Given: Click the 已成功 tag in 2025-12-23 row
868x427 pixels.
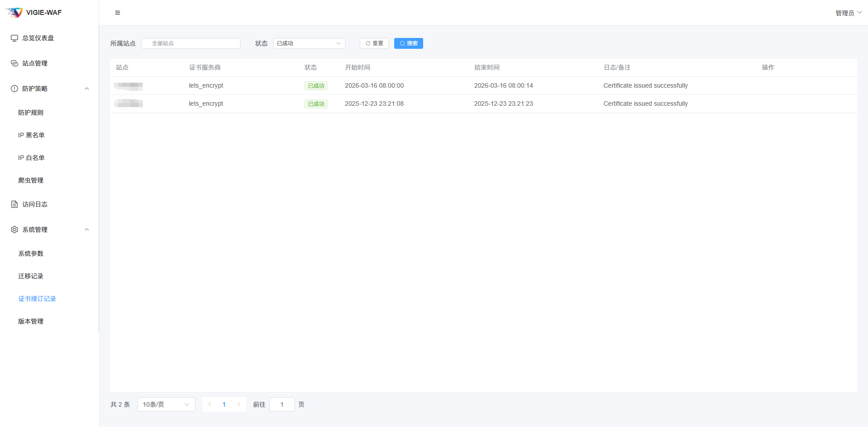Looking at the screenshot, I should [316, 104].
